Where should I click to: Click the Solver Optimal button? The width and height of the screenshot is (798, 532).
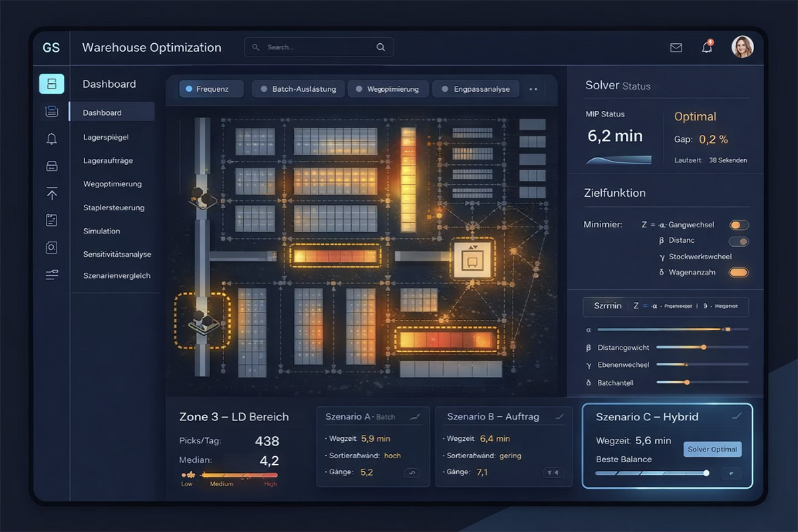712,449
